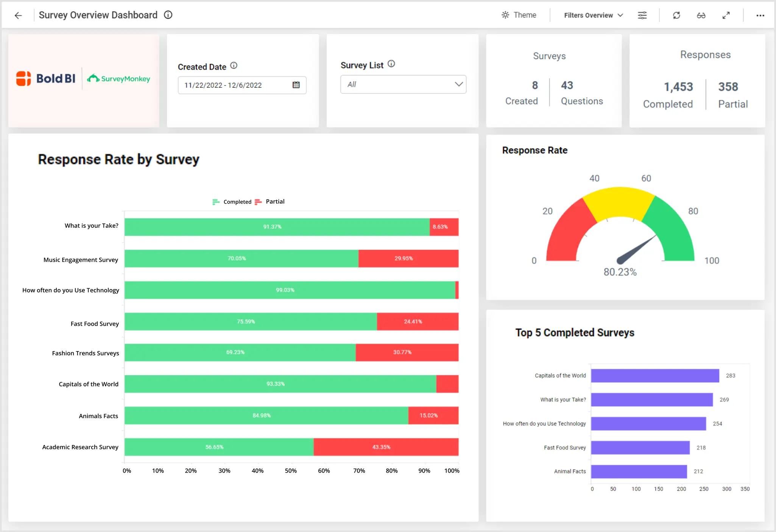Click the back arrow icon
Image resolution: width=776 pixels, height=532 pixels.
pos(18,15)
